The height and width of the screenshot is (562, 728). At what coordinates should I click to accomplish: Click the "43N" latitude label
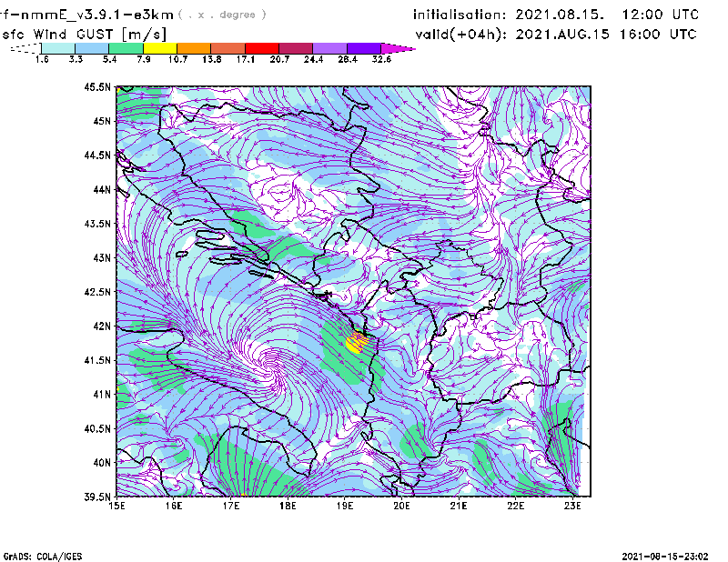(x=102, y=257)
